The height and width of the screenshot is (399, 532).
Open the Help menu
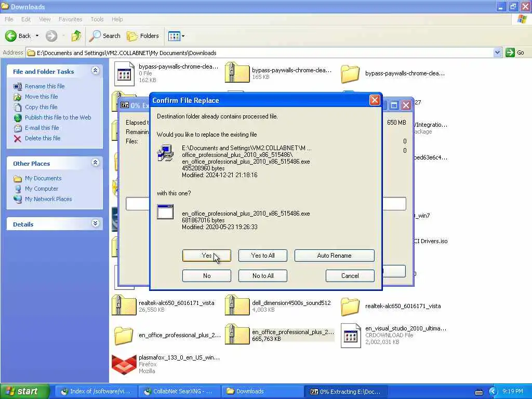pyautogui.click(x=117, y=19)
